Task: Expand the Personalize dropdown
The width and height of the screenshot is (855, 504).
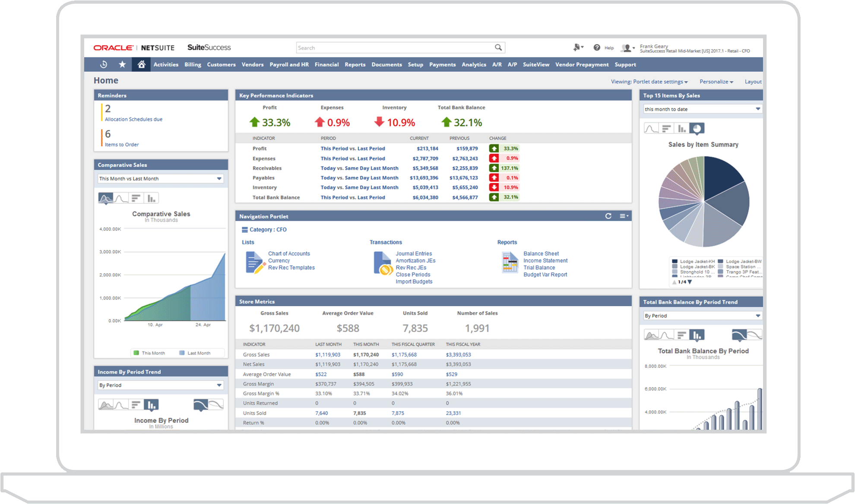Action: click(716, 82)
